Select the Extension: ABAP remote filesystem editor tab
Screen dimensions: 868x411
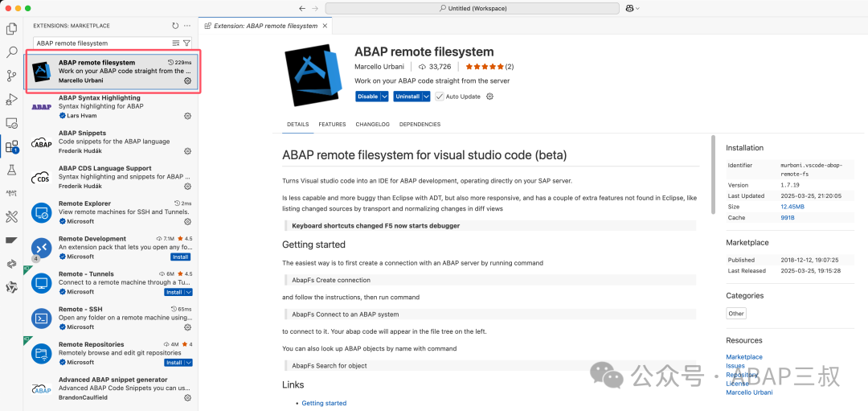[x=266, y=26]
